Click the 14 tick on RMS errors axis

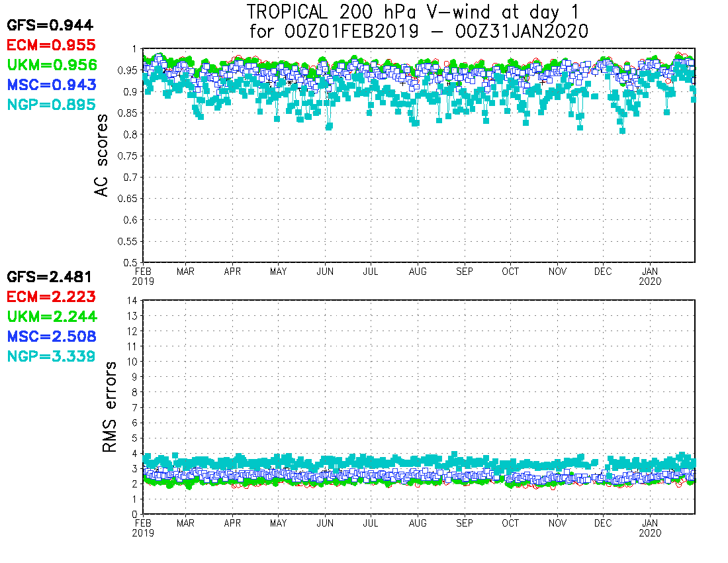132,301
